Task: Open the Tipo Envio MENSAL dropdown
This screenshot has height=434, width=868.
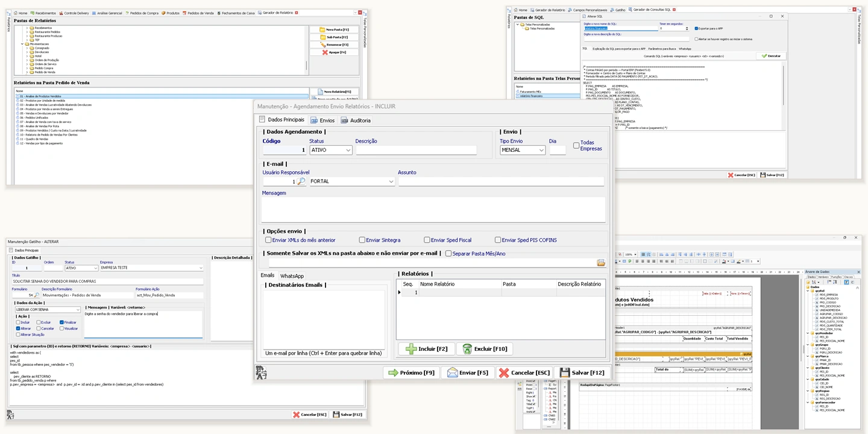Action: [541, 150]
